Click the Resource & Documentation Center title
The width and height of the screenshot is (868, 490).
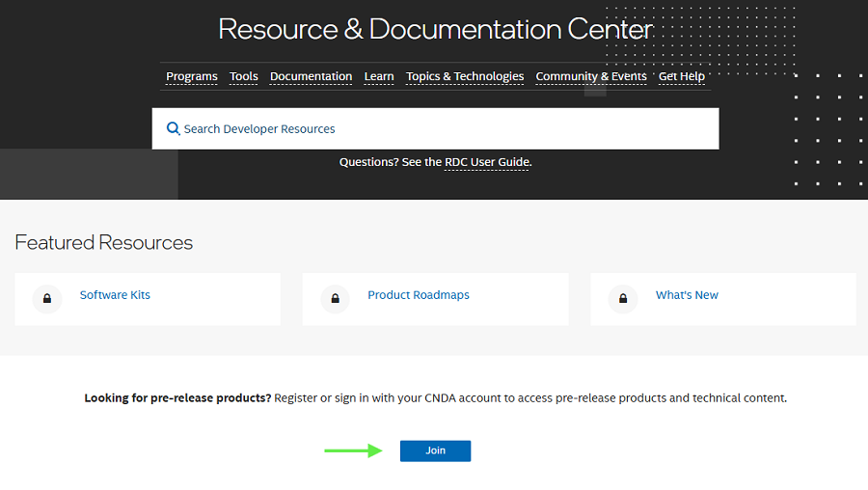click(435, 29)
